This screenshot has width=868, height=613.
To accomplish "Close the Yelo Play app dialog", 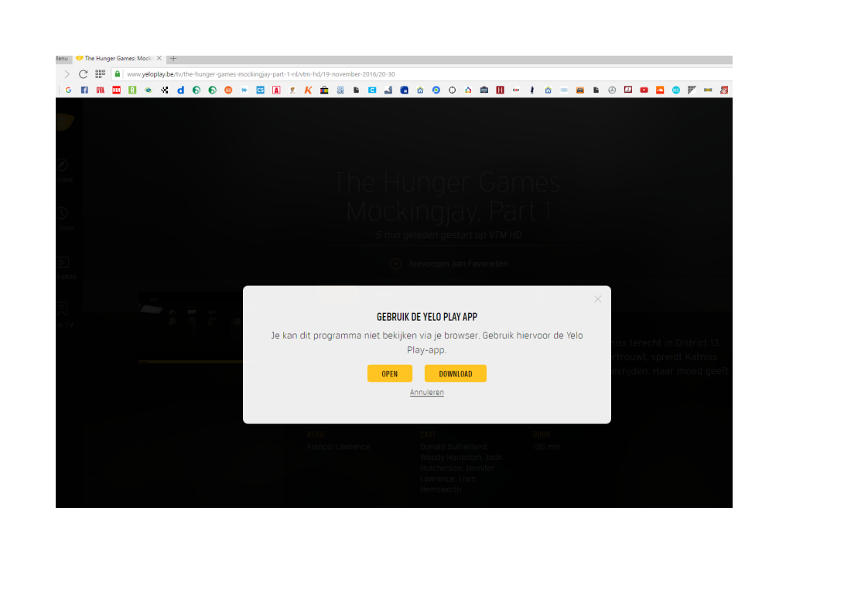I will (597, 299).
